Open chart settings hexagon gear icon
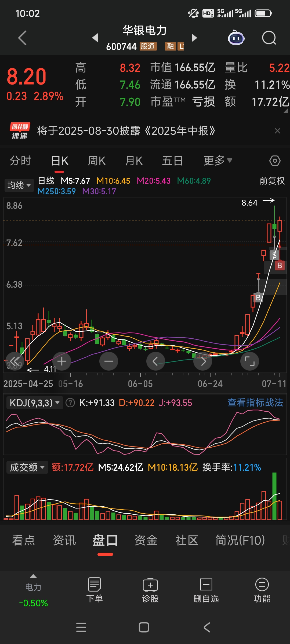Viewport: 290px width, 644px height. click(275, 161)
